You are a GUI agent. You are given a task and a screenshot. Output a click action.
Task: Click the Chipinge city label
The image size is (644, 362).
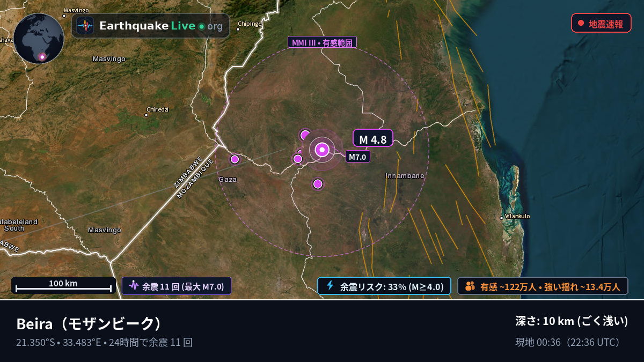[250, 24]
